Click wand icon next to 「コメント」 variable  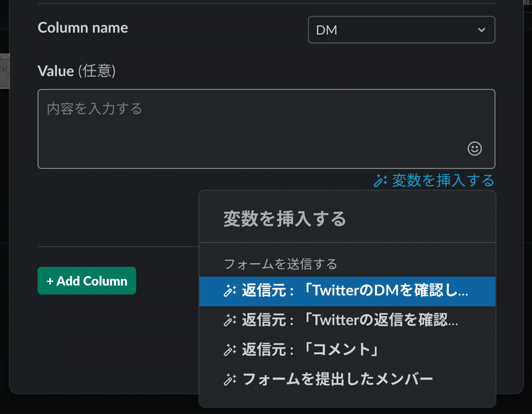coord(230,350)
